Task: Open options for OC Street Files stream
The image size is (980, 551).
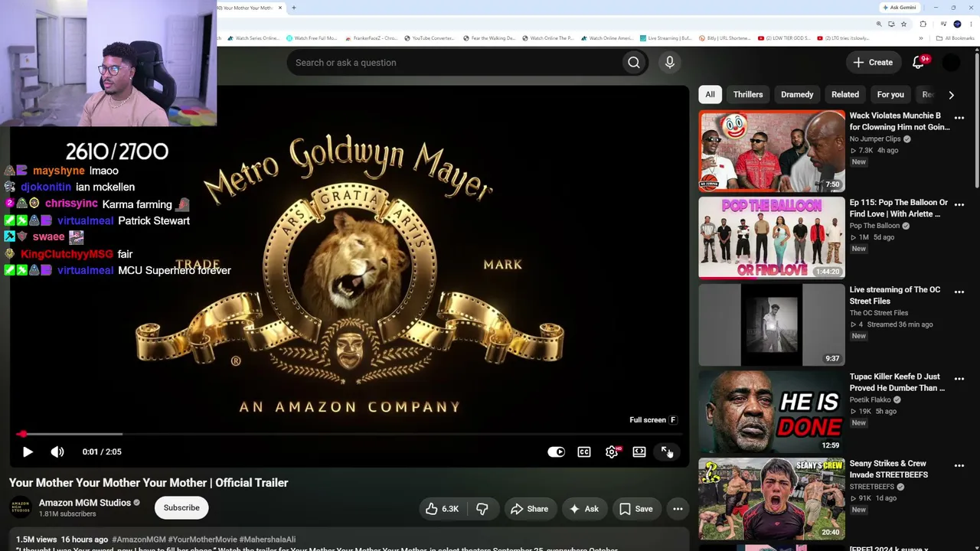Action: click(959, 292)
